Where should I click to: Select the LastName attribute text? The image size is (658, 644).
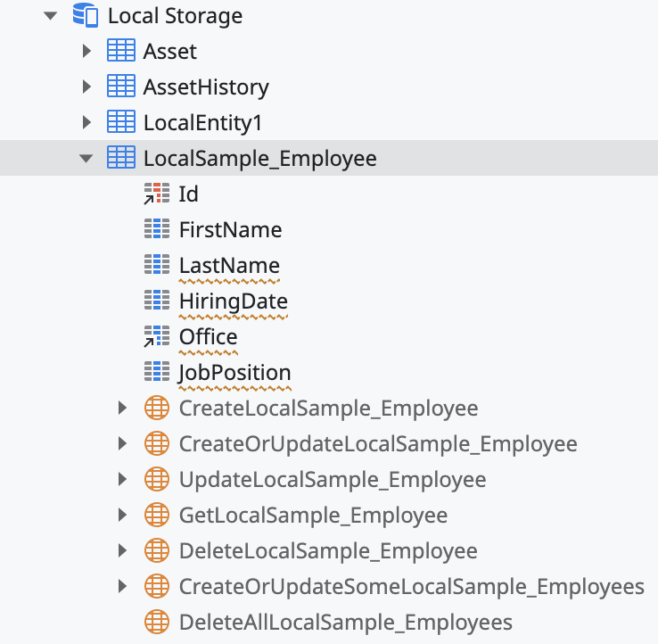pyautogui.click(x=229, y=266)
